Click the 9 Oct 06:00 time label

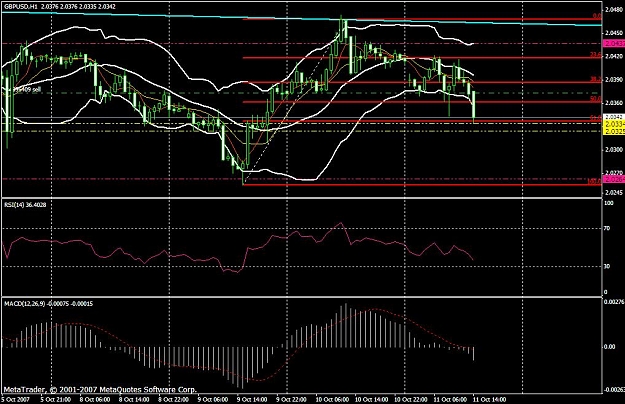[x=213, y=400]
